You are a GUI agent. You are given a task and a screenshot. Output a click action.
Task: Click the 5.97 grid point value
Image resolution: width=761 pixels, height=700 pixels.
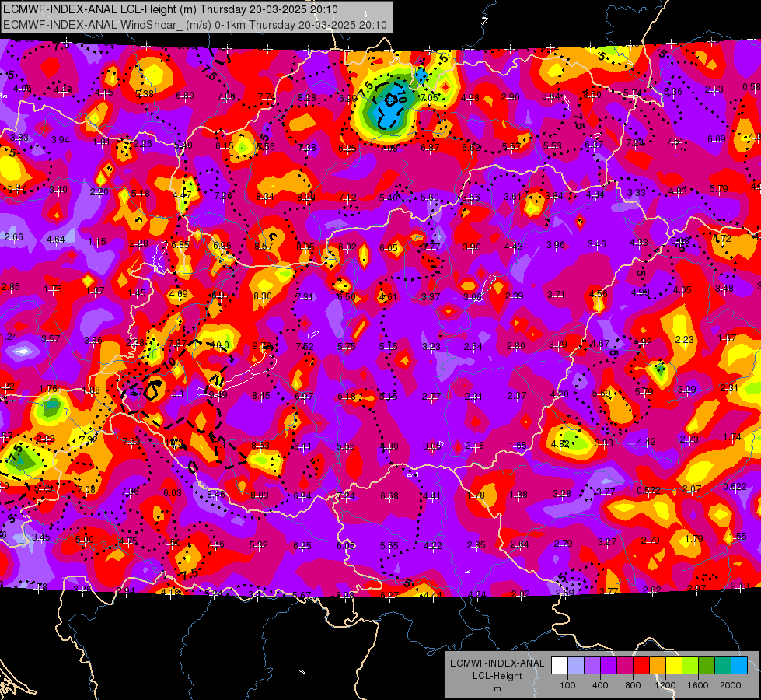17,187
